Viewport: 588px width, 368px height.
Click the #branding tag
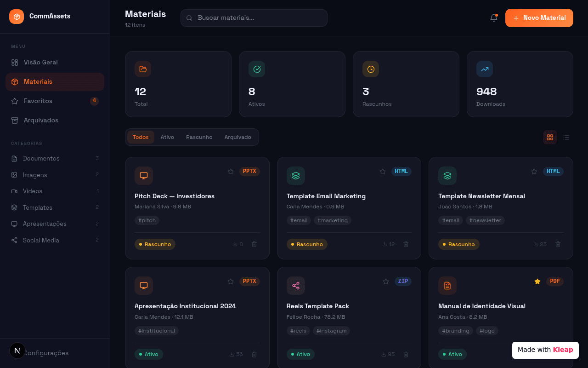point(456,331)
